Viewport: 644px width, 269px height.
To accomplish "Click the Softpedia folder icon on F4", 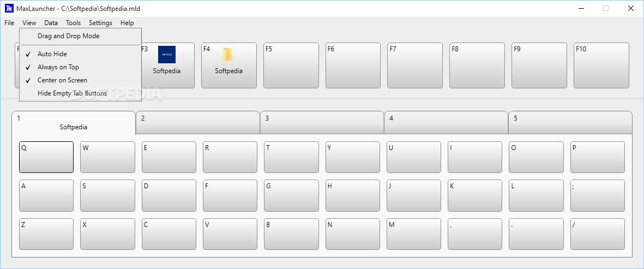I will [227, 54].
